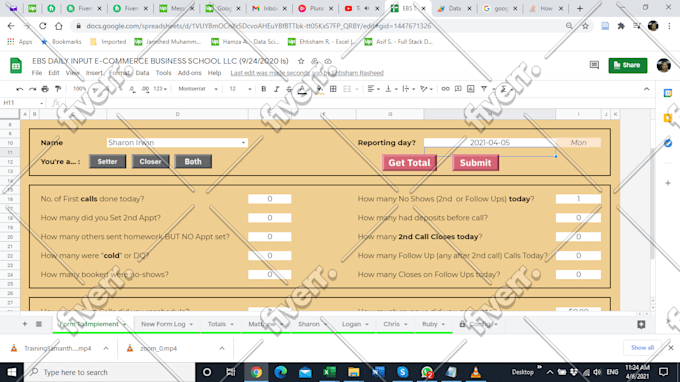Create a filter with funnel icon
Viewport: 680px width, 382px height.
pyautogui.click(x=484, y=89)
